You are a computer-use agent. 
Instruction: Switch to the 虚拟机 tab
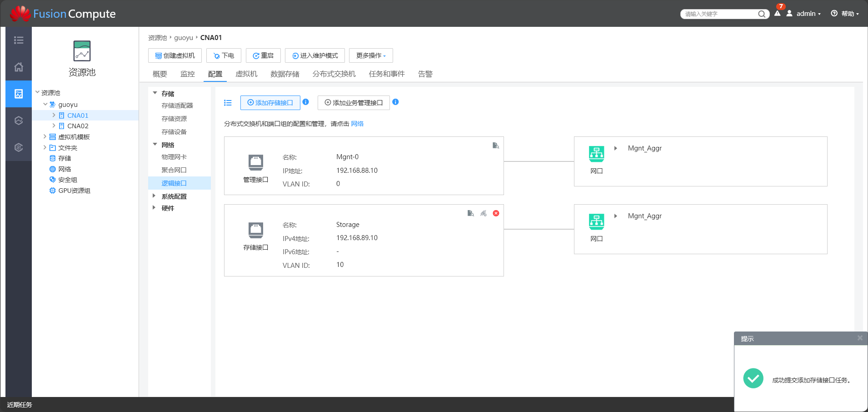[x=246, y=74]
